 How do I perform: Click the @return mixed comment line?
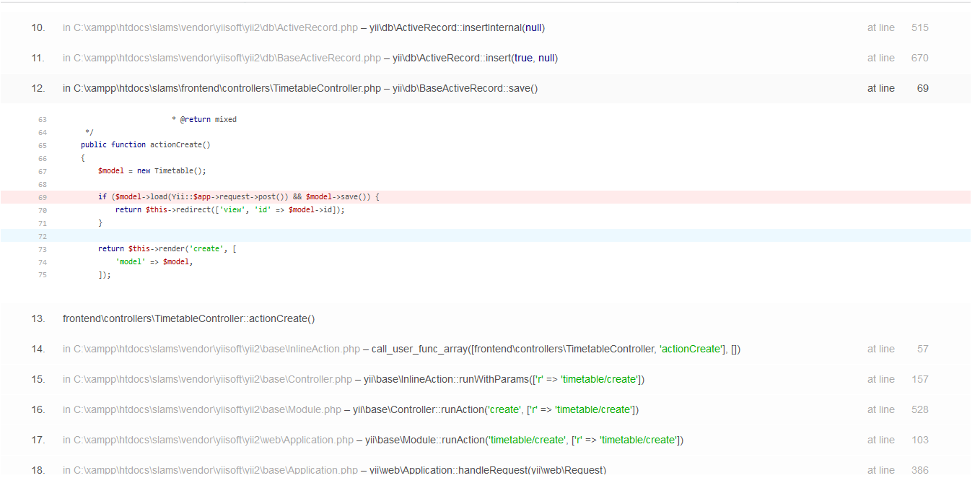tap(204, 119)
